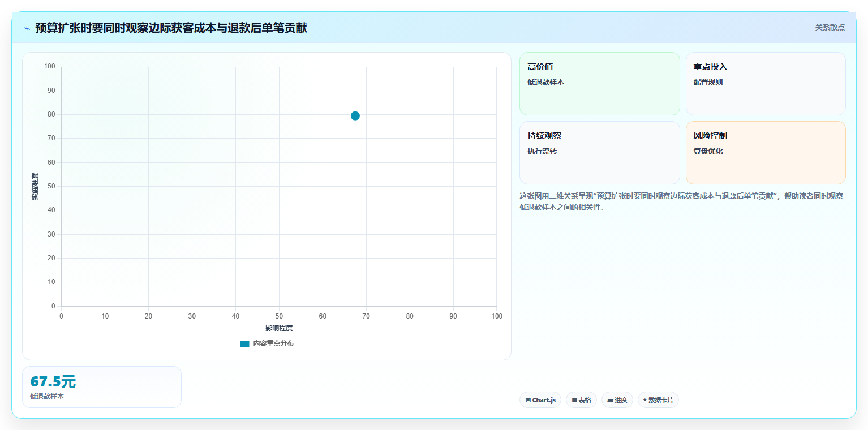Open the 高价值 card

[x=600, y=84]
